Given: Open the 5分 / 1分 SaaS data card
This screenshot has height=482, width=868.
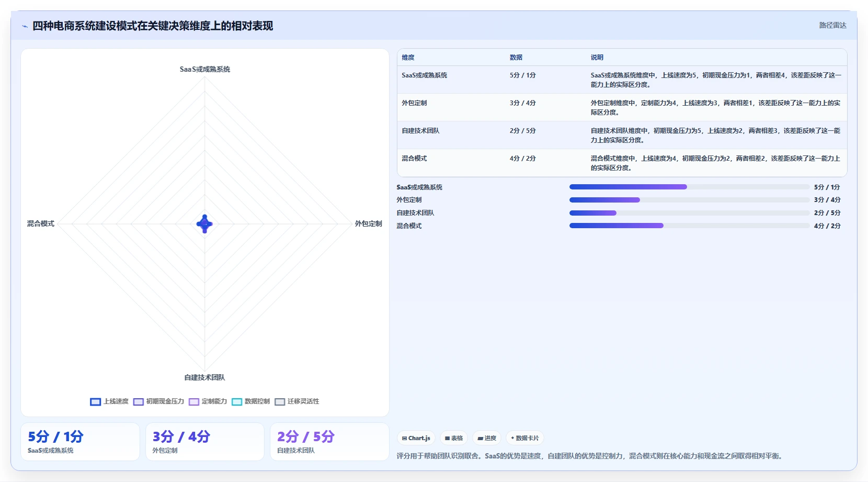Looking at the screenshot, I should 80,442.
